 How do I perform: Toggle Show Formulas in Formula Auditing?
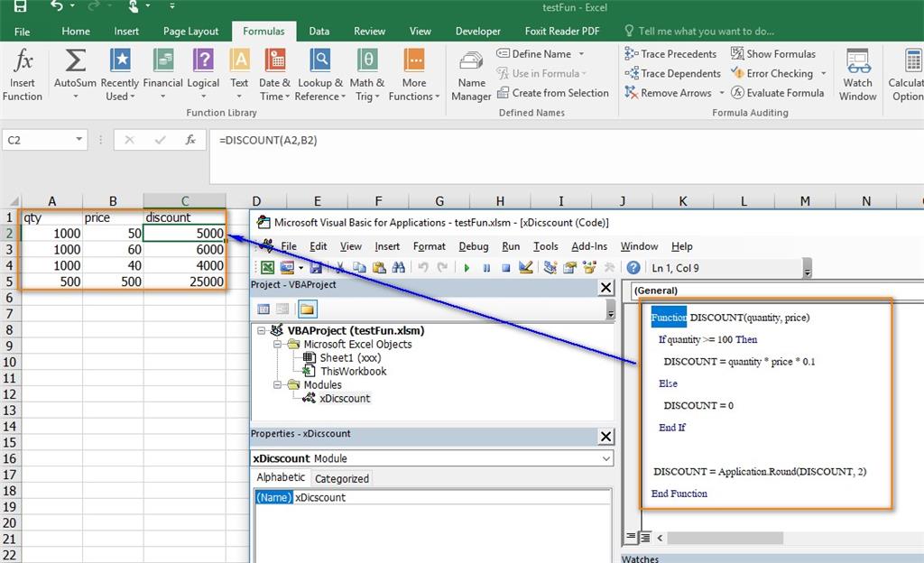coord(773,53)
